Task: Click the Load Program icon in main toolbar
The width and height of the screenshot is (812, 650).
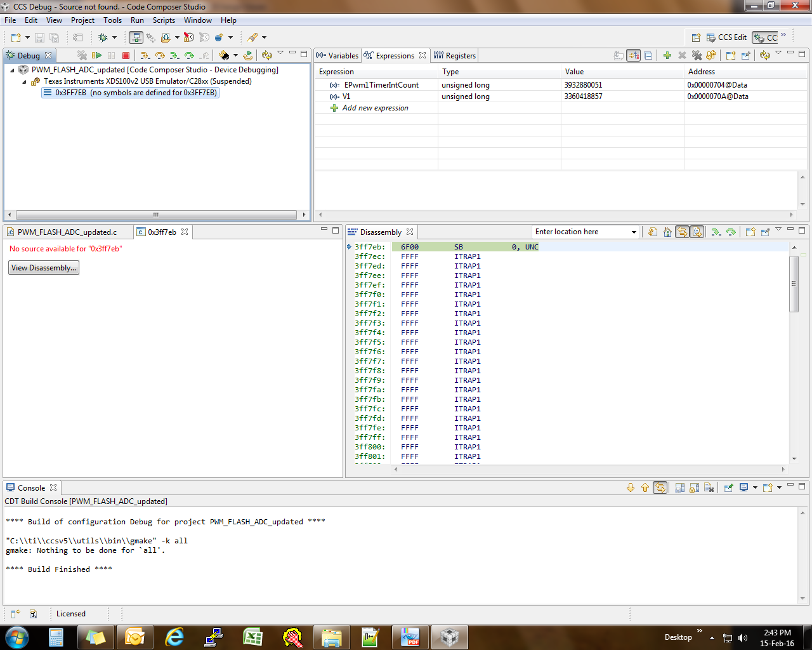Action: (x=166, y=37)
